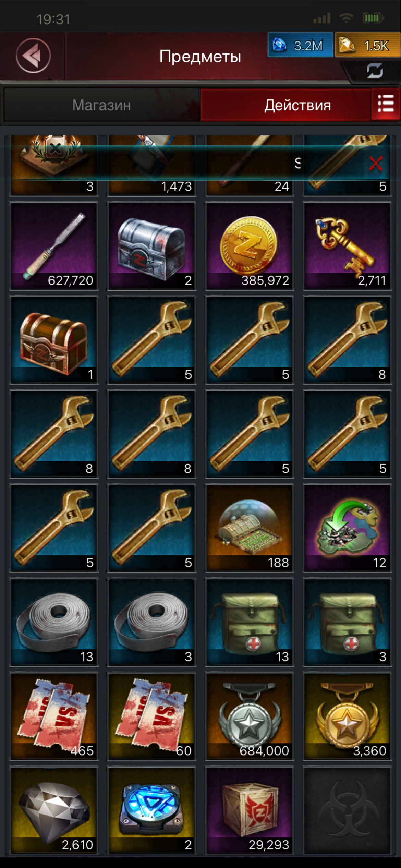Switch to the Магазин tab
This screenshot has width=401, height=868.
point(102,105)
